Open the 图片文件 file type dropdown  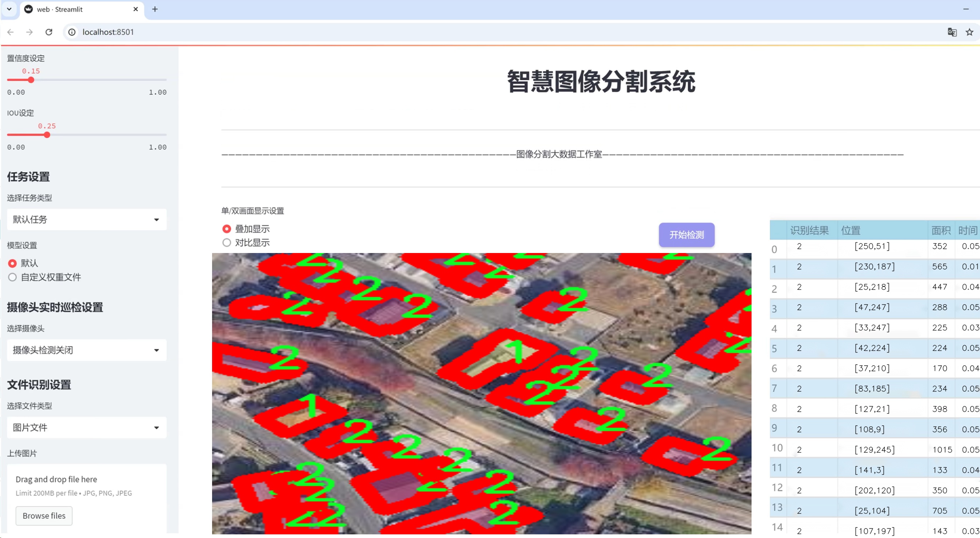point(86,427)
